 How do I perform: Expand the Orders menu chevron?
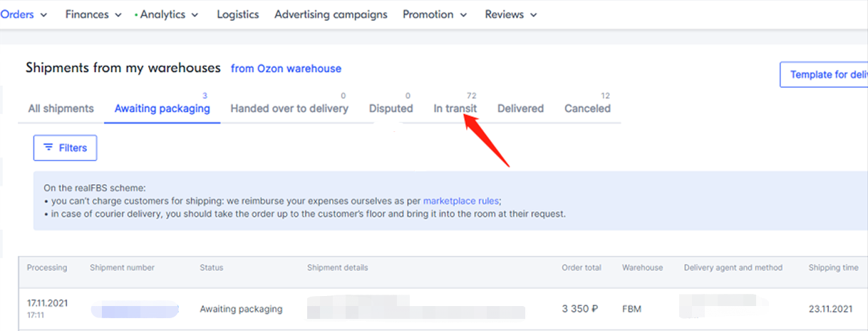pyautogui.click(x=44, y=15)
